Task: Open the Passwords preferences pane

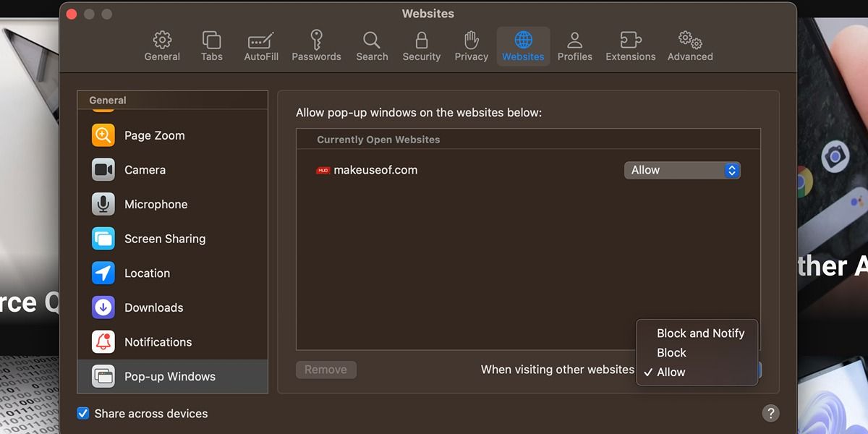Action: tap(316, 45)
